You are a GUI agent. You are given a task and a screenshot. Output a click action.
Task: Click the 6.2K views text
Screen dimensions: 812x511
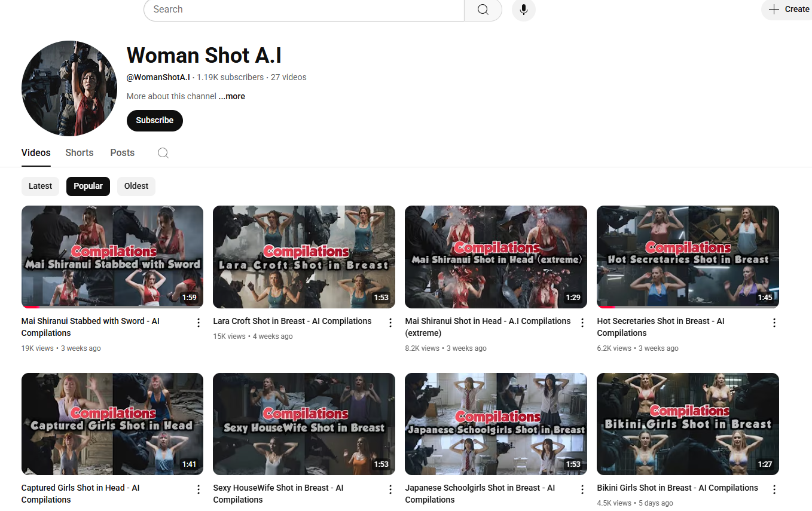point(614,348)
